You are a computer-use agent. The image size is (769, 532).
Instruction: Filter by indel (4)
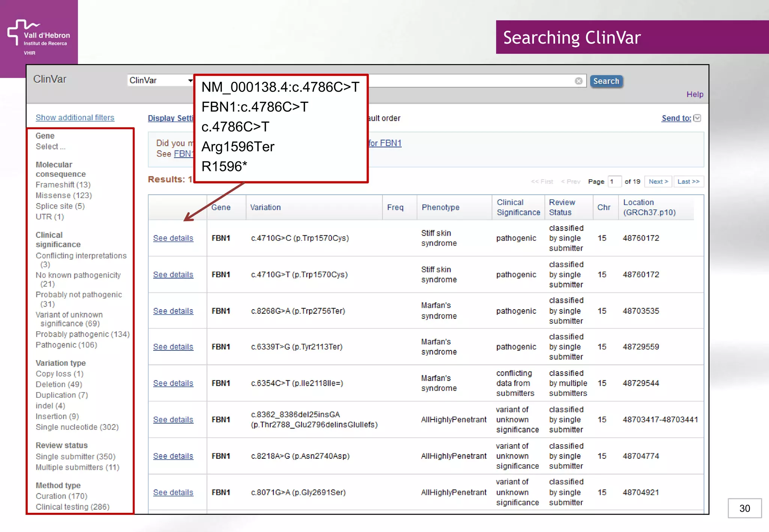tap(50, 406)
